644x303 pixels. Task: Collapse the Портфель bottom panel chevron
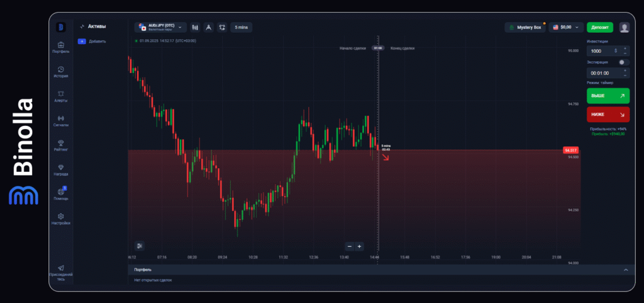click(625, 270)
